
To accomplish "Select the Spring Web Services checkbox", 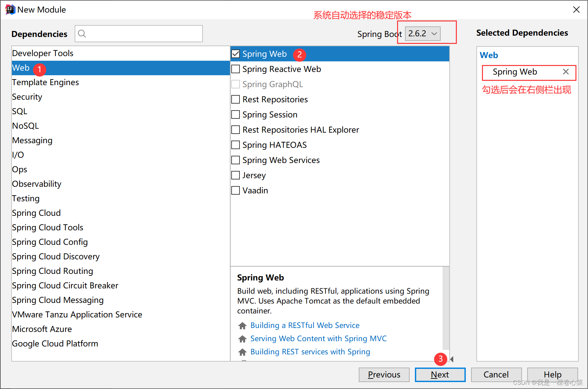I will tap(236, 160).
